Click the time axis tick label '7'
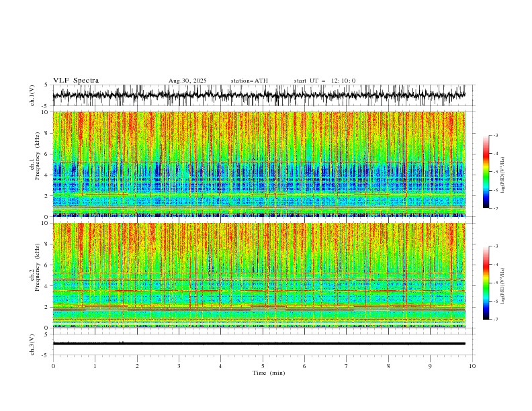The image size is (532, 411). click(347, 366)
